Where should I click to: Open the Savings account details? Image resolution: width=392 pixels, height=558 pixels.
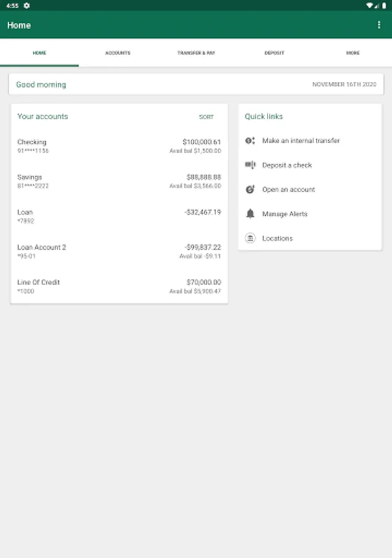(119, 181)
